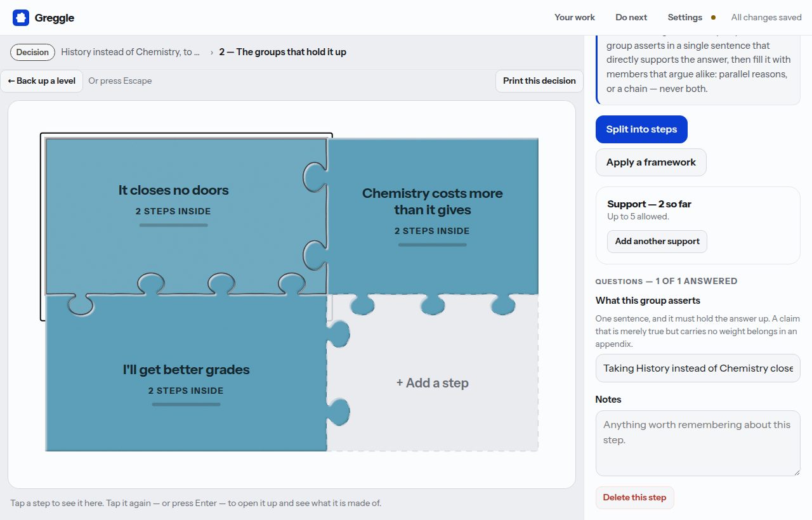
Task: Click the Support — 2 so far heading
Action: (x=649, y=204)
